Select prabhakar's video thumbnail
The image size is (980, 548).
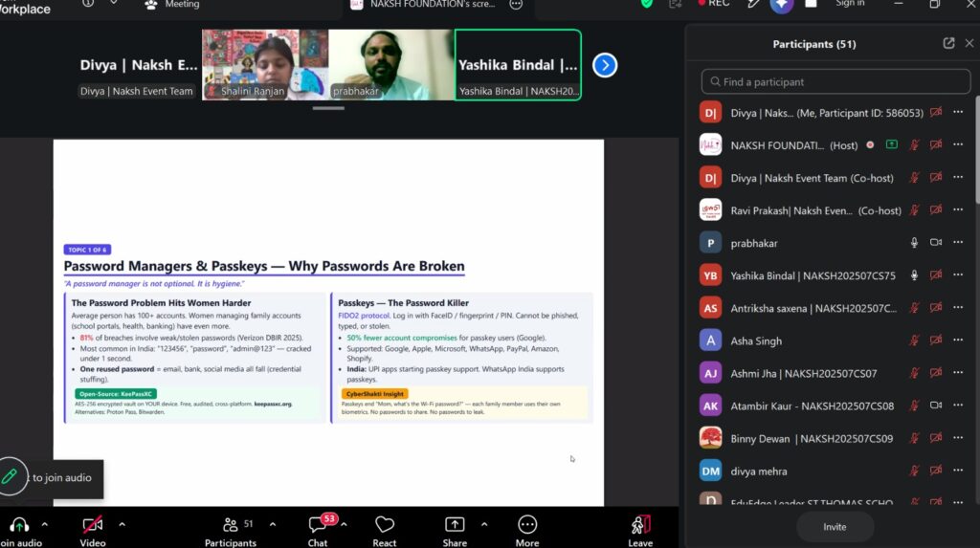(x=391, y=65)
